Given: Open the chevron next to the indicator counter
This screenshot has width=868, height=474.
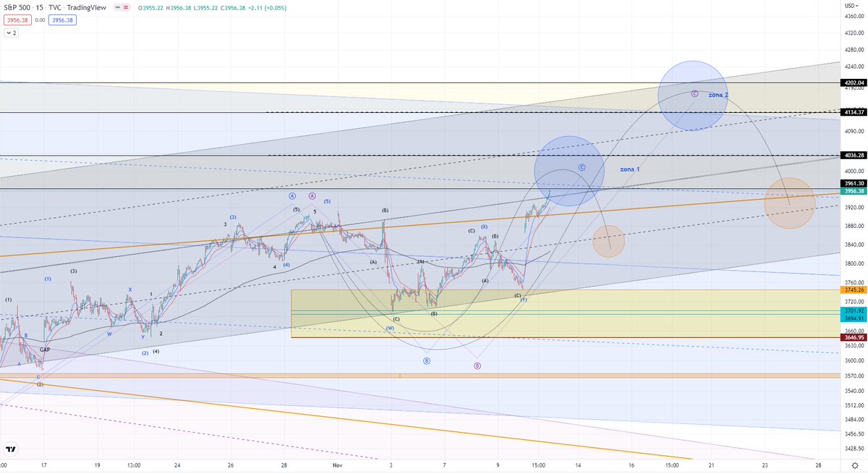Looking at the screenshot, I should point(9,33).
